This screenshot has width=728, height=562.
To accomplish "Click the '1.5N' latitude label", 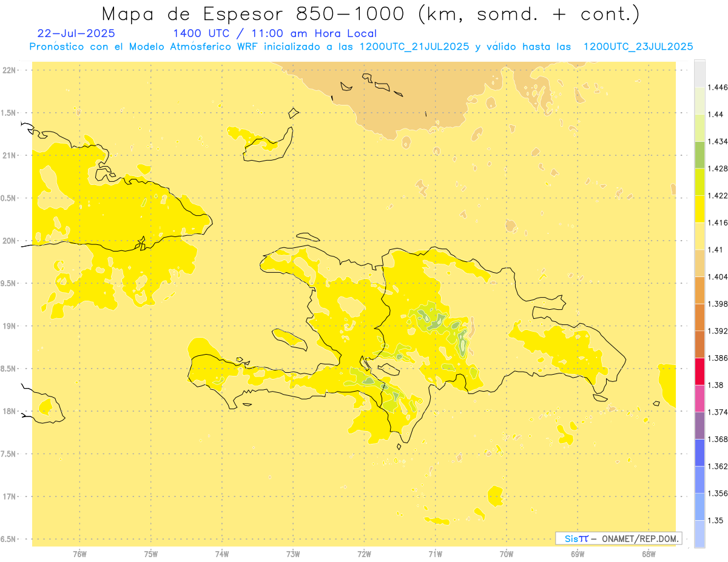I will [x=8, y=113].
